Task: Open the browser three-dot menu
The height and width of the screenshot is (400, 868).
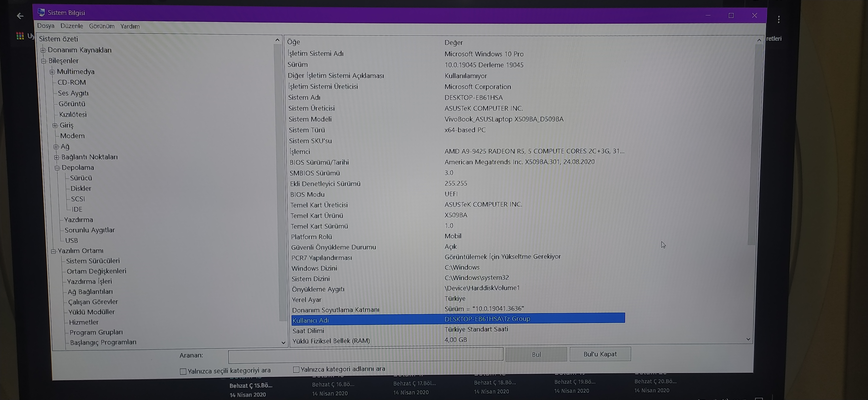Action: (x=779, y=20)
